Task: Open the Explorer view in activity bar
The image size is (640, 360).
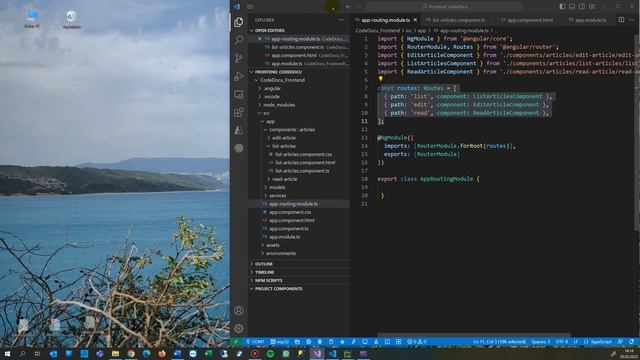Action: click(239, 22)
